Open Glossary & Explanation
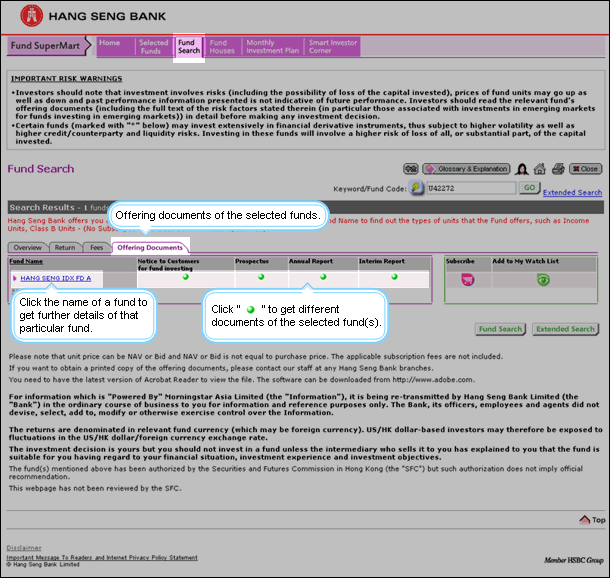This screenshot has height=578, width=610. 466,169
